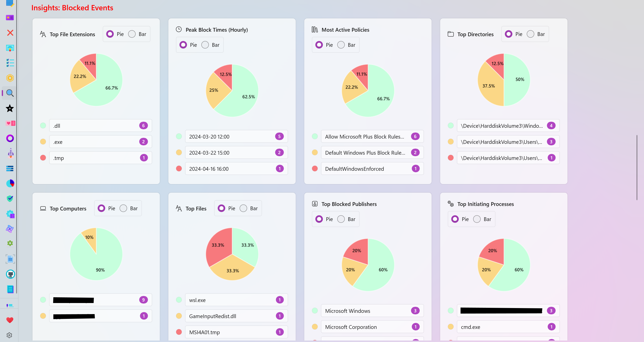Click the yellow hexagon sidebar icon
This screenshot has width=644, height=342.
[10, 78]
